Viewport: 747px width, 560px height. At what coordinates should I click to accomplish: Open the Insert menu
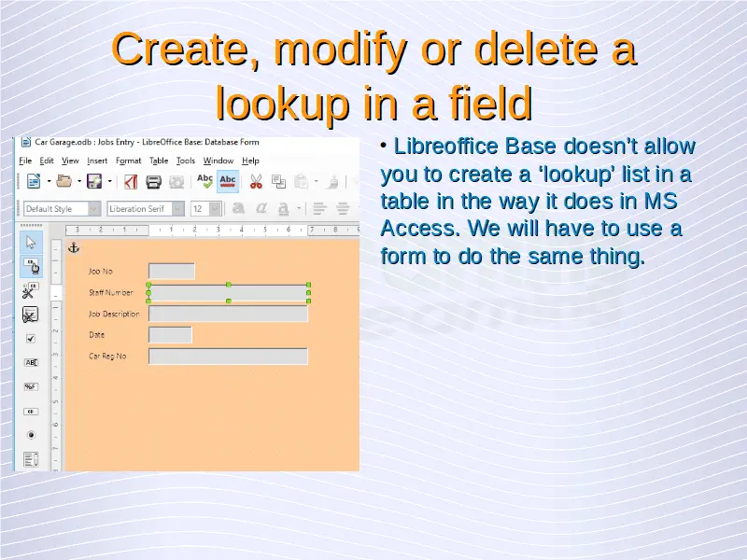(97, 161)
